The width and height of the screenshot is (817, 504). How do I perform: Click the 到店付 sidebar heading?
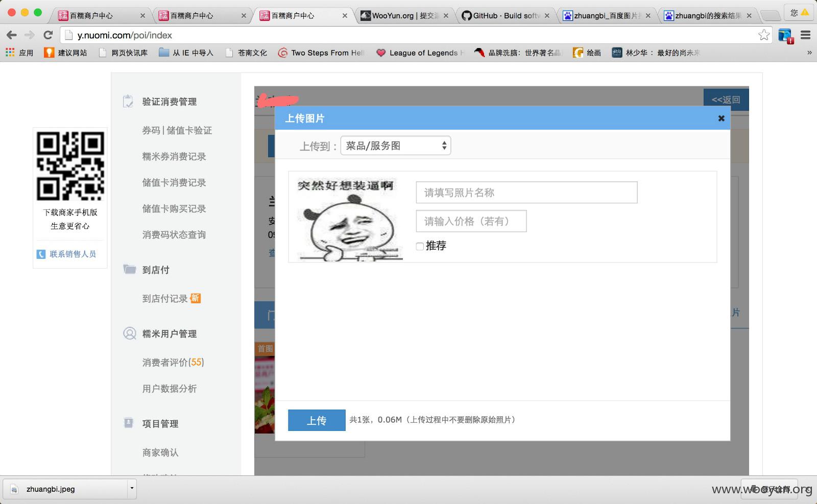click(156, 270)
